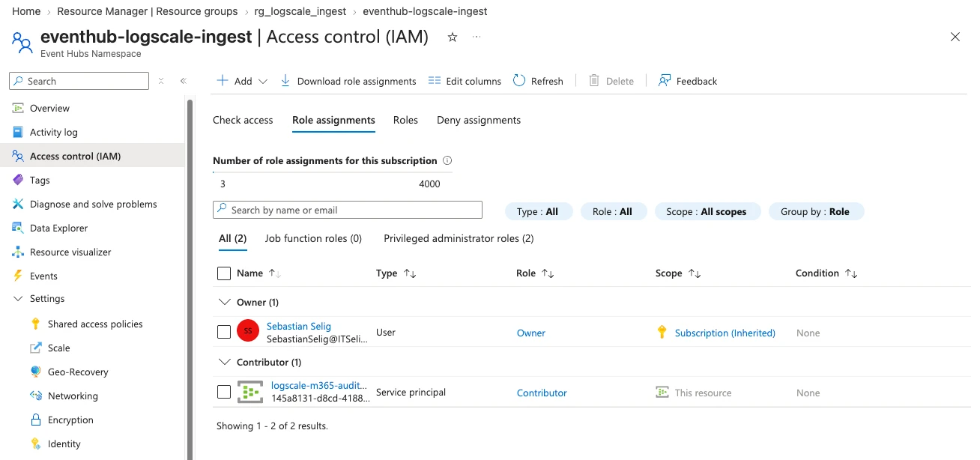Image resolution: width=980 pixels, height=460 pixels.
Task: Open the Group by : Role filter
Action: (816, 211)
